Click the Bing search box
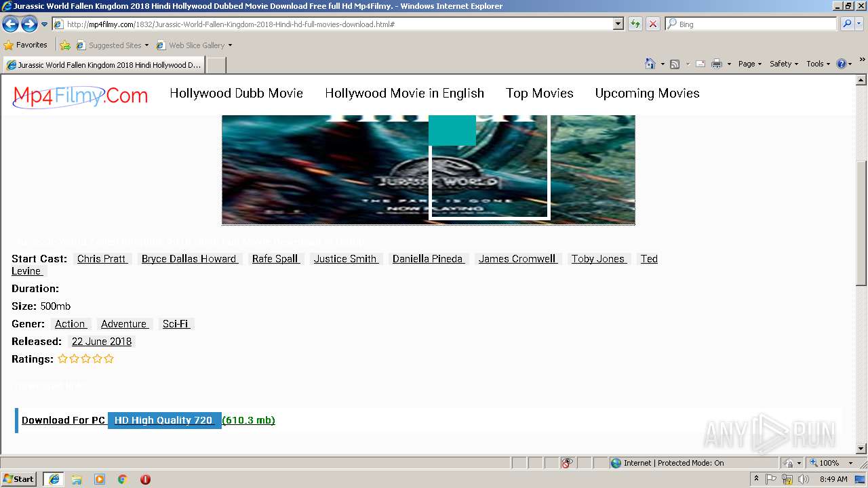 point(751,24)
